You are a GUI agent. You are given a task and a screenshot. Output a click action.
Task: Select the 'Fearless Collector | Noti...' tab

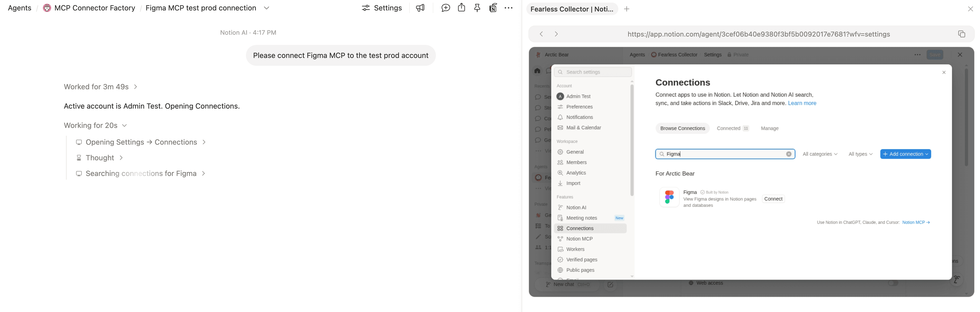(572, 9)
